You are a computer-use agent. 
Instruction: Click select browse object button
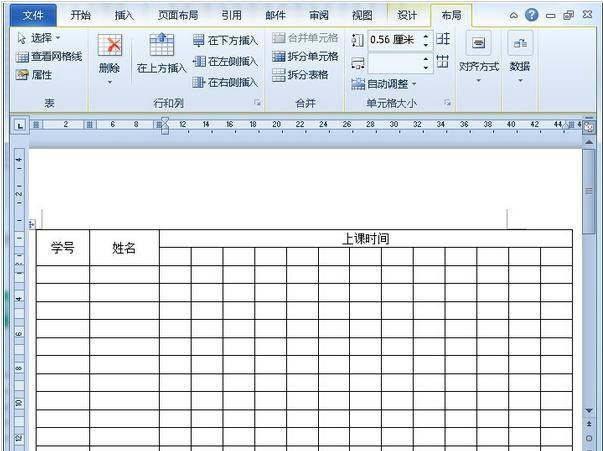tap(589, 438)
